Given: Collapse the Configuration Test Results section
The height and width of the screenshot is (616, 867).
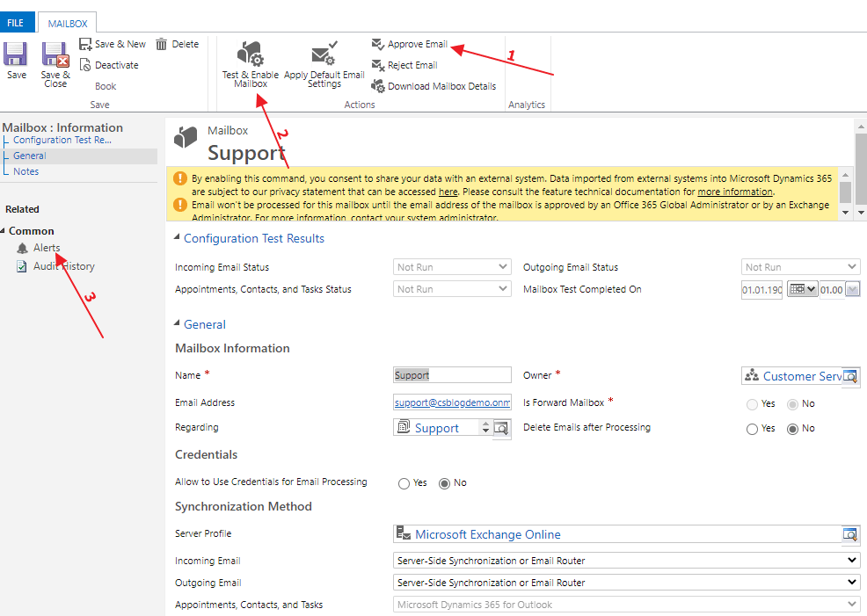Looking at the screenshot, I should point(179,238).
